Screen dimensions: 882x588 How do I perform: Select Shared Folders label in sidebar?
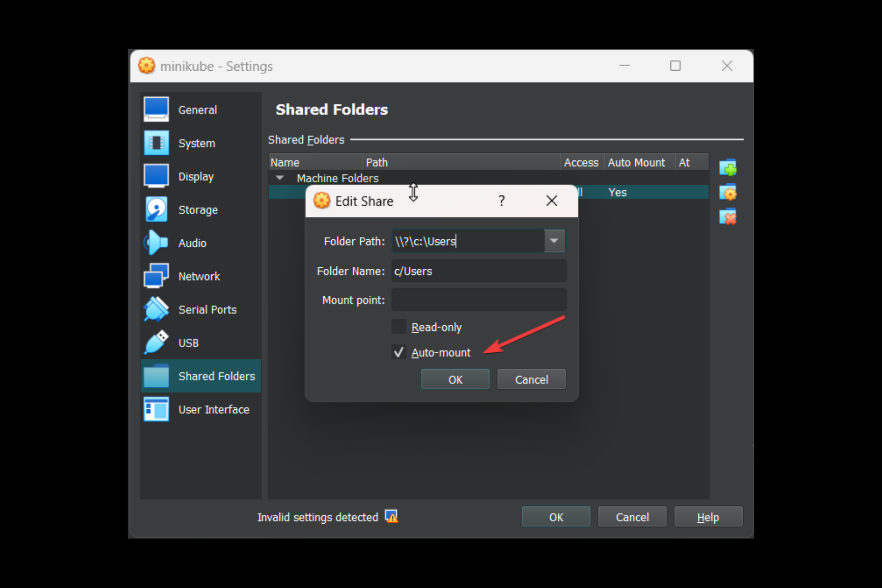[216, 376]
